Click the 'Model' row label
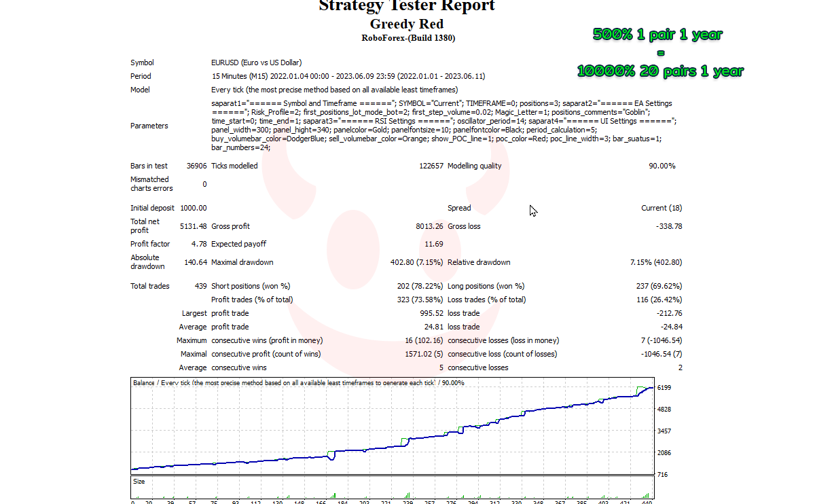 click(x=140, y=90)
